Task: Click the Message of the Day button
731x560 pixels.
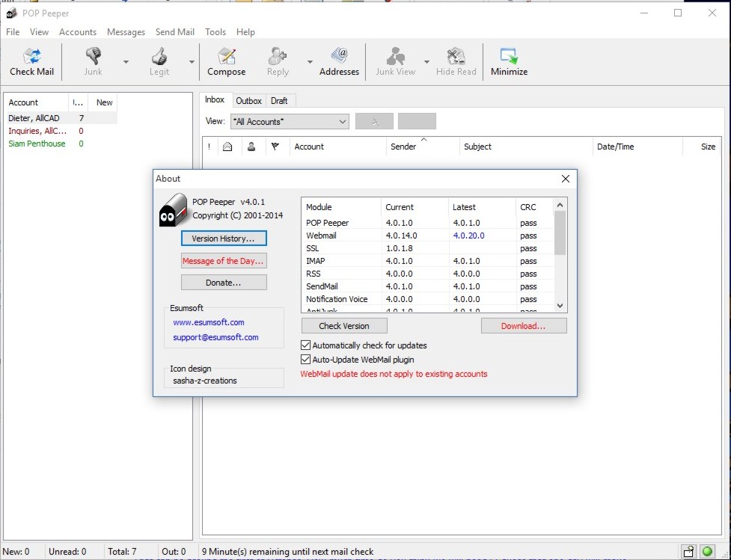Action: [224, 260]
